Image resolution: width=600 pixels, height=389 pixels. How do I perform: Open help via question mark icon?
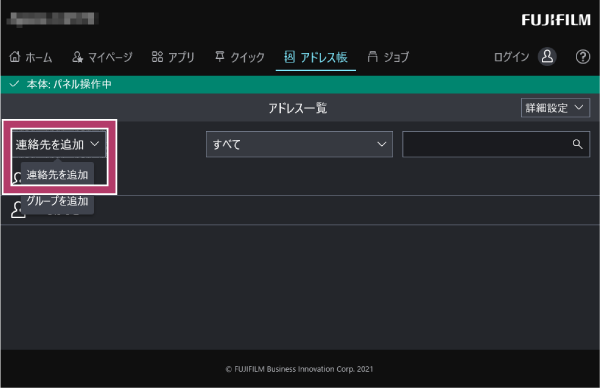583,57
